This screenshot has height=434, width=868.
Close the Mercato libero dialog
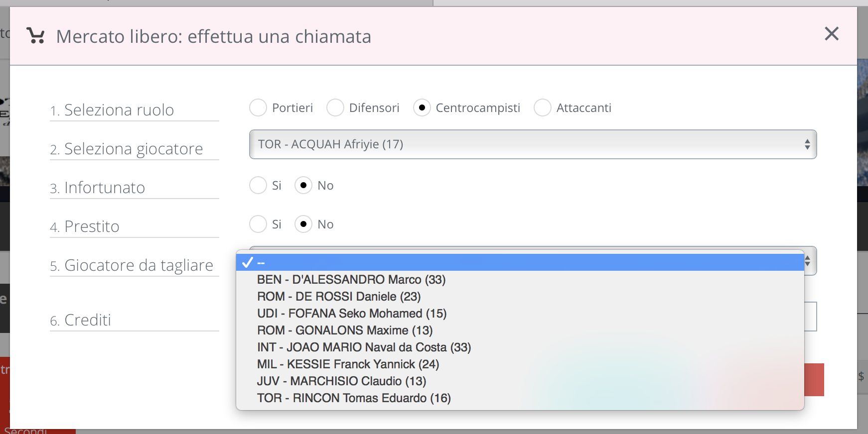(x=832, y=34)
